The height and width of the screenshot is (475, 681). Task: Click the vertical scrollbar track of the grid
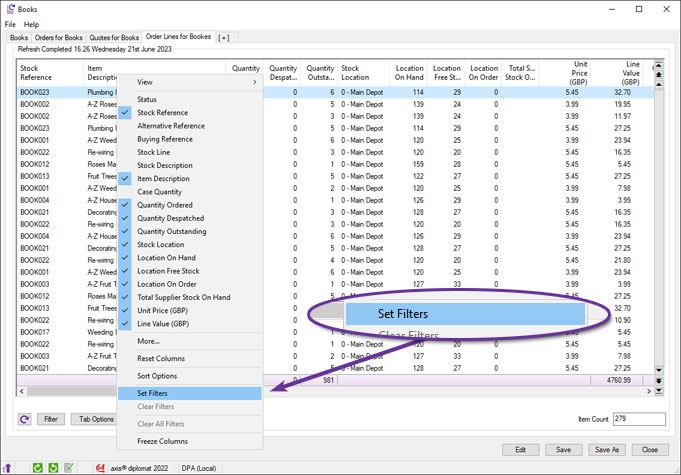pos(658,226)
